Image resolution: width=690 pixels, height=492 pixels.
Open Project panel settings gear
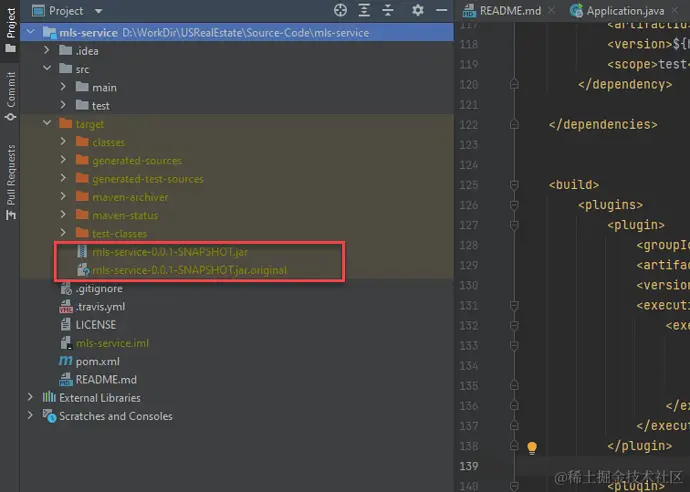(418, 10)
